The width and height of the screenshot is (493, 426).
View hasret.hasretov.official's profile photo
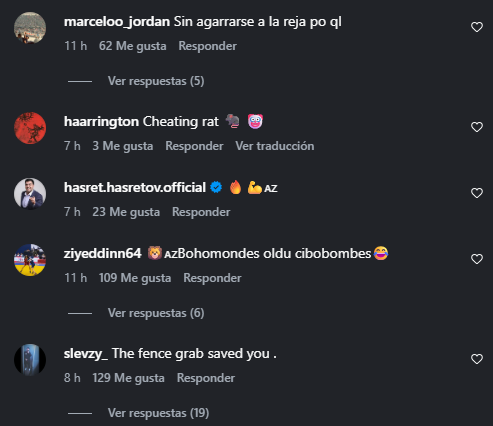click(30, 194)
